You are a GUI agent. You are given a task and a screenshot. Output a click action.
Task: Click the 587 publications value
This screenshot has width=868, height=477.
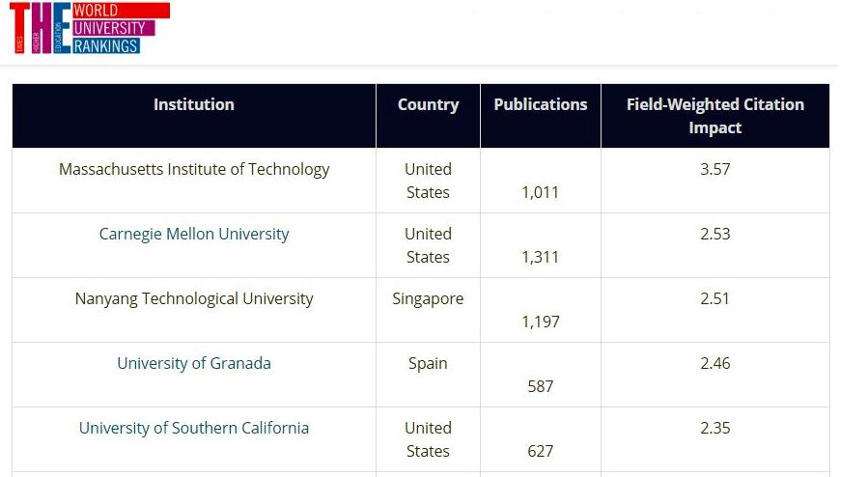(x=541, y=387)
